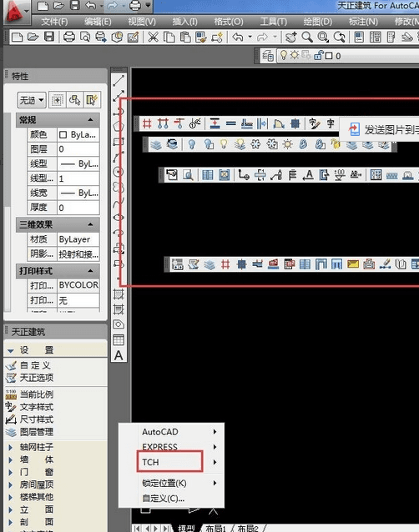Toggle layer on/off lightbulb in layer dropdown

coord(283,55)
